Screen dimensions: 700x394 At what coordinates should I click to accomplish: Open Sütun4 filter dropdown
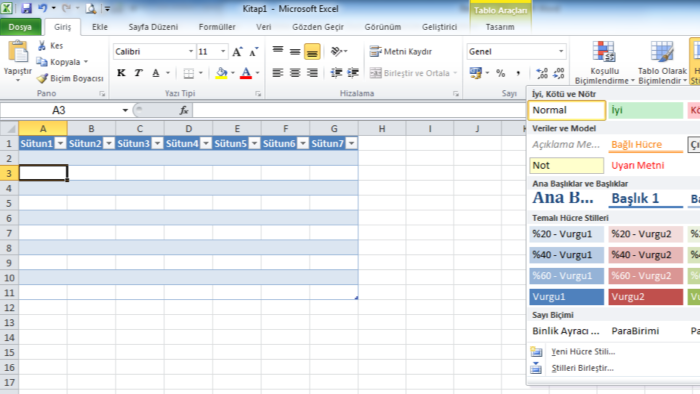click(x=206, y=143)
